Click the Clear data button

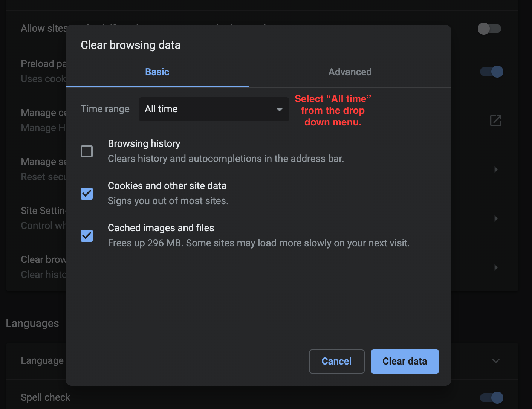pyautogui.click(x=405, y=362)
